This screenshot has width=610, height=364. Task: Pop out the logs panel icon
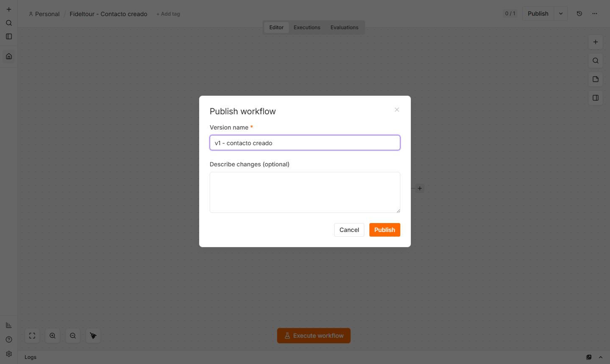point(589,357)
